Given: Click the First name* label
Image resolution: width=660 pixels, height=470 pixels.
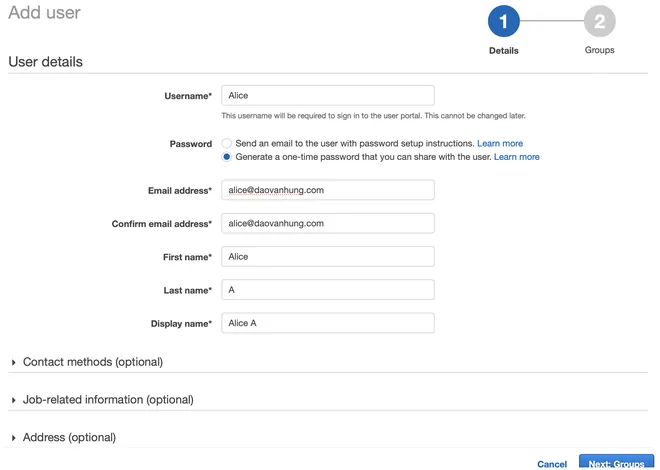Looking at the screenshot, I should (187, 257).
